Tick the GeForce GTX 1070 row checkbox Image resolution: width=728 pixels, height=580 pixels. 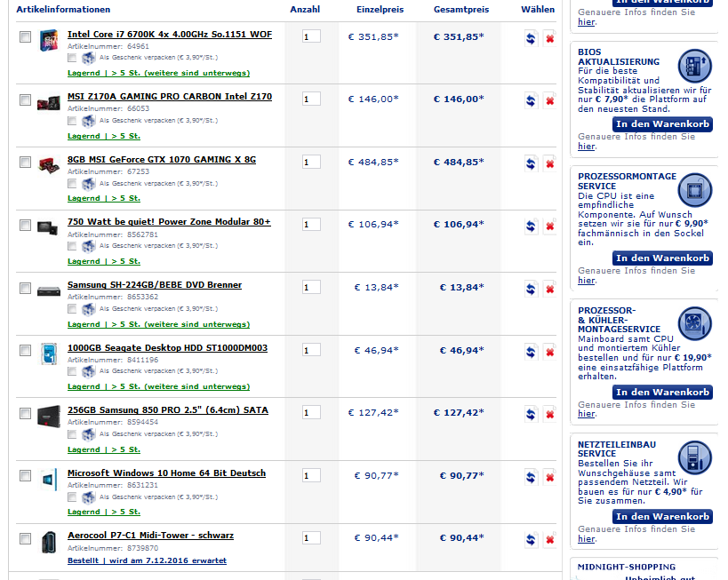click(x=25, y=162)
